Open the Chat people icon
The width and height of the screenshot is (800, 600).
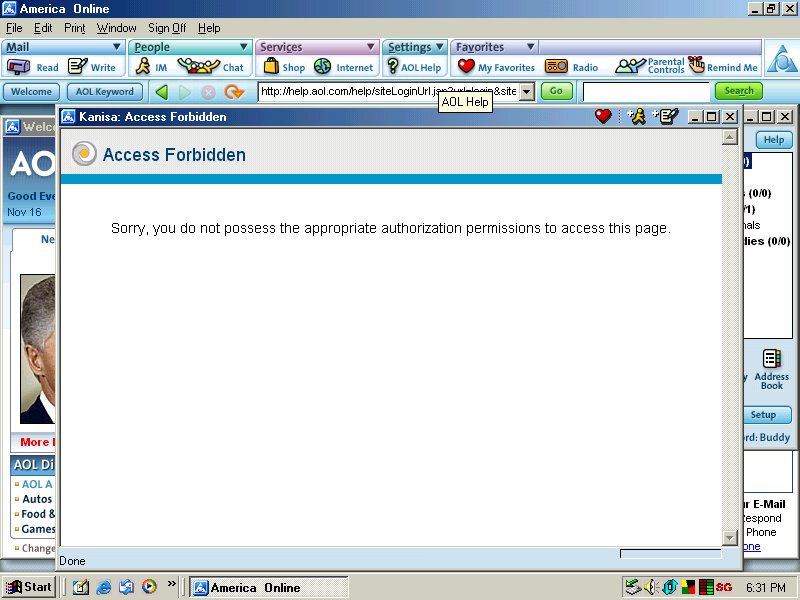coord(198,66)
